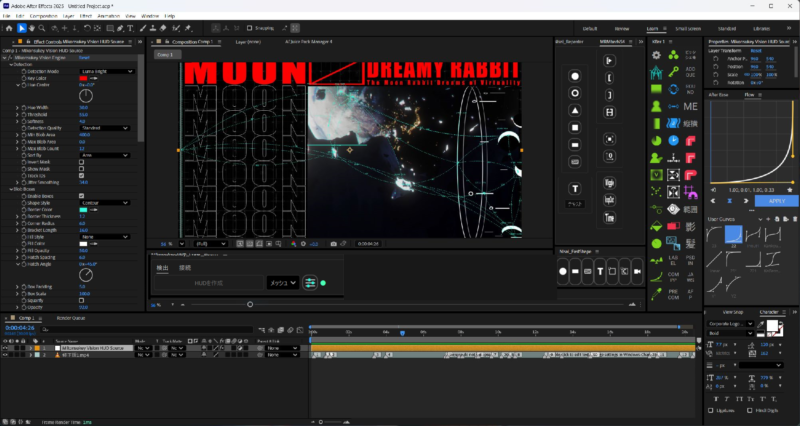
Task: Enable the Invert Mask checkbox
Action: [x=82, y=162]
